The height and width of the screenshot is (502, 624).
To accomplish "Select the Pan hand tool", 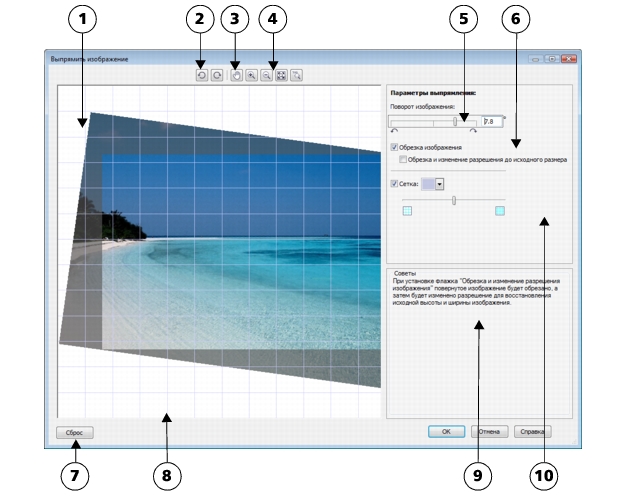I will (237, 75).
